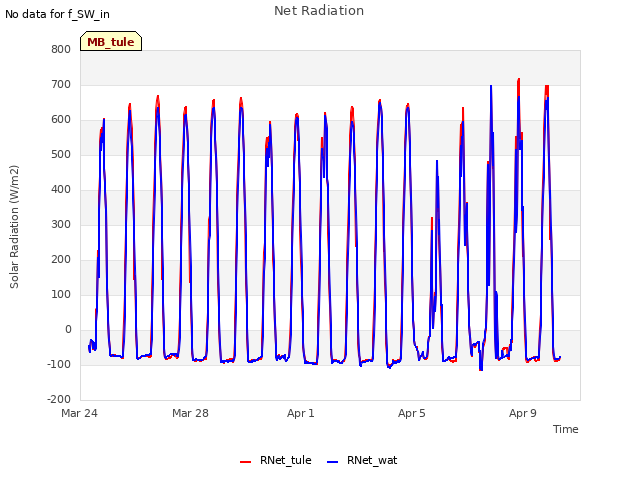The image size is (640, 480).
Task: Click the Time axis title
Action: [565, 429]
